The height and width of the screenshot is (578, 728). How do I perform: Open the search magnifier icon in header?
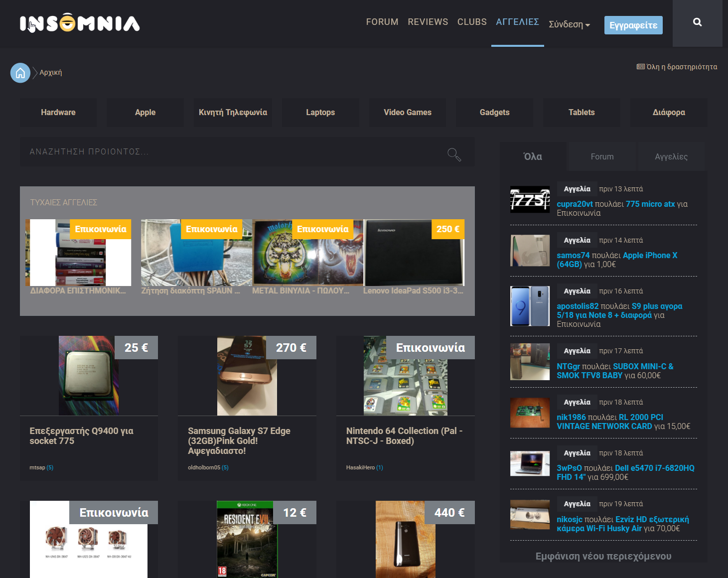[x=697, y=22]
